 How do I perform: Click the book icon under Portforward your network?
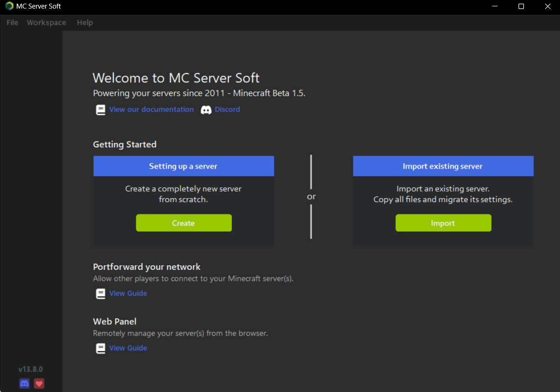101,294
